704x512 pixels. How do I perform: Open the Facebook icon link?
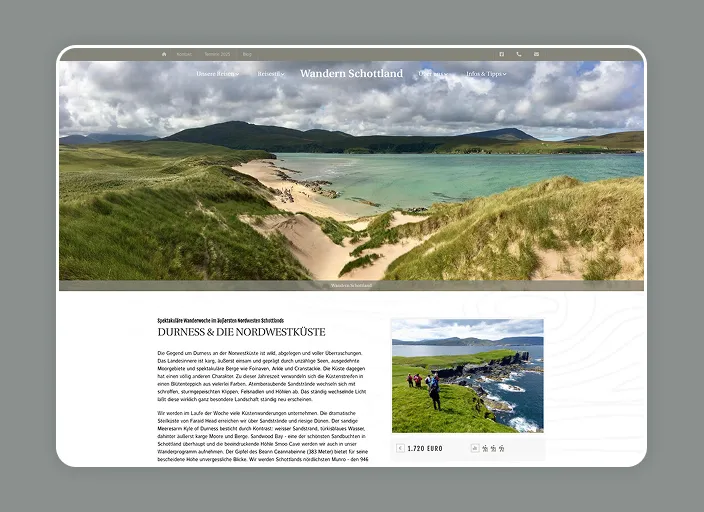click(502, 54)
